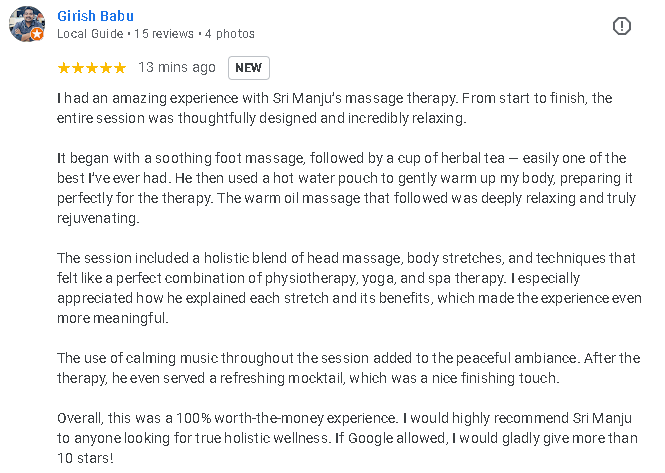Open Girish Babu's profile photo
The width and height of the screenshot is (665, 473).
point(26,24)
